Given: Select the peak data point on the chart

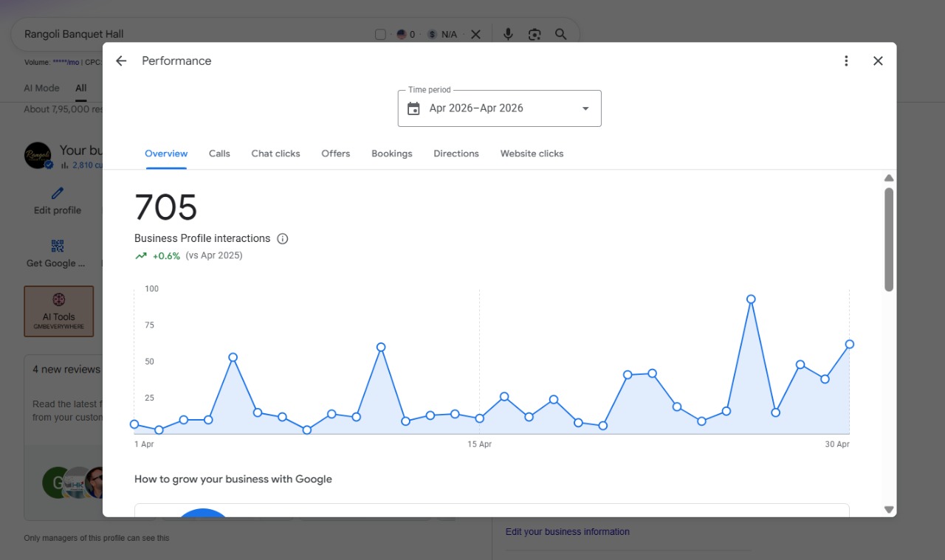Looking at the screenshot, I should point(751,300).
